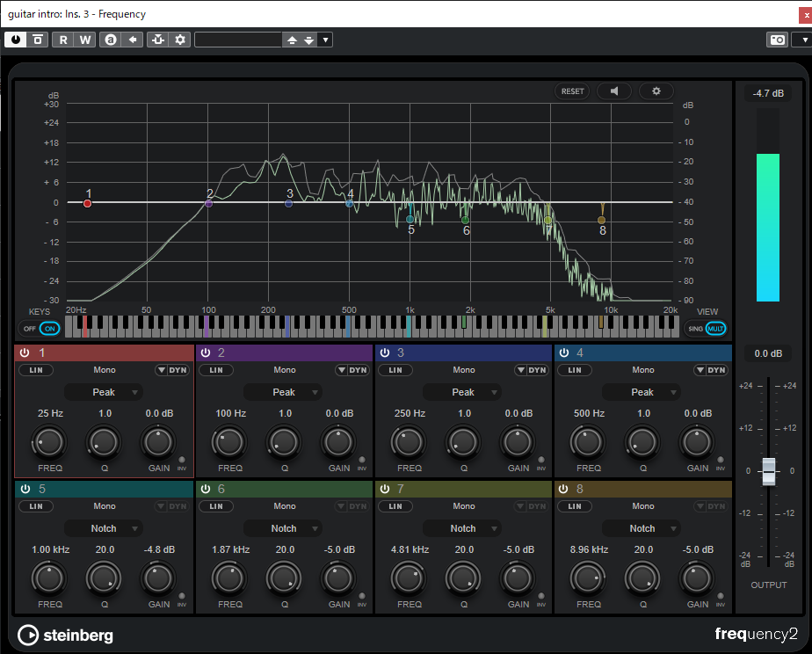This screenshot has width=812, height=654.
Task: Enable DYN dynamic mode on band 1
Action: [172, 370]
